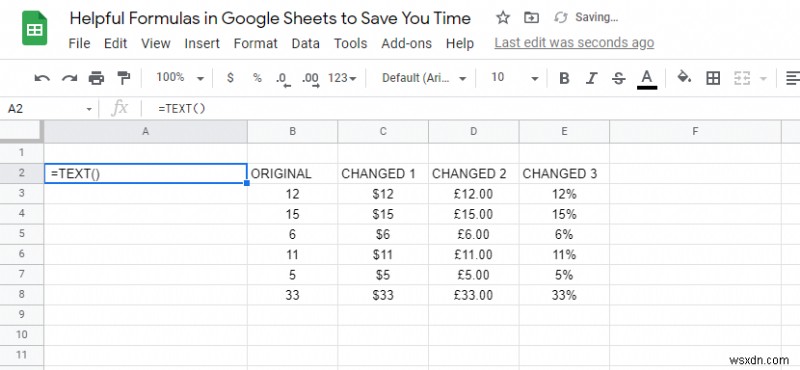The height and width of the screenshot is (370, 800).
Task: Open the Format menu
Action: click(x=256, y=43)
